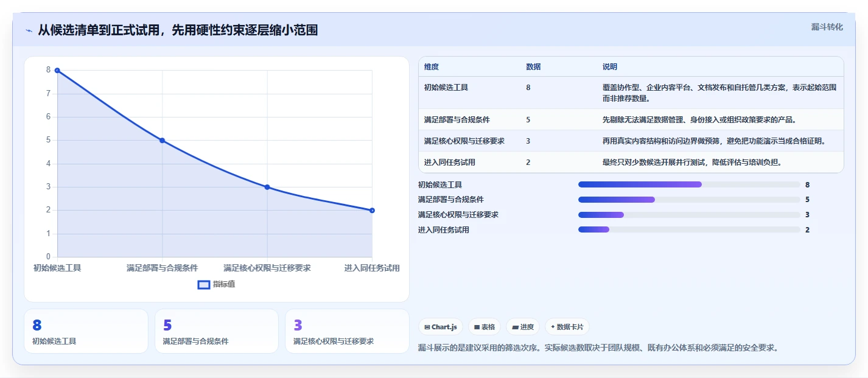The height and width of the screenshot is (378, 868).
Task: Click the value 8 after the first progress bar
Action: (x=807, y=184)
